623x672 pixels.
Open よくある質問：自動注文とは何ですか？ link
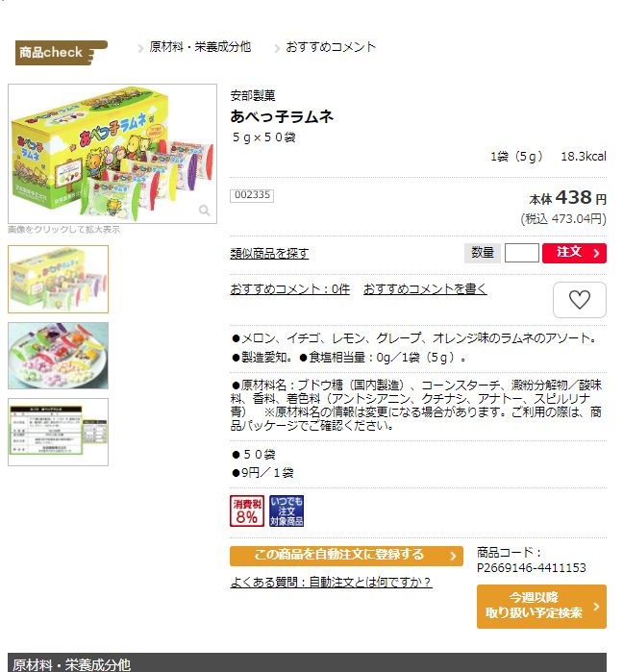pos(331,582)
